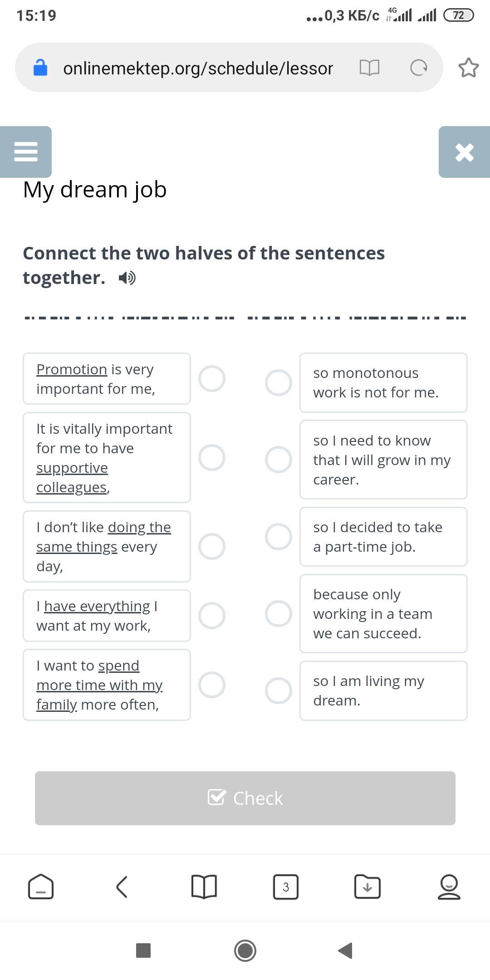Open browser tabs switcher showing 3
The width and height of the screenshot is (490, 980).
[285, 887]
